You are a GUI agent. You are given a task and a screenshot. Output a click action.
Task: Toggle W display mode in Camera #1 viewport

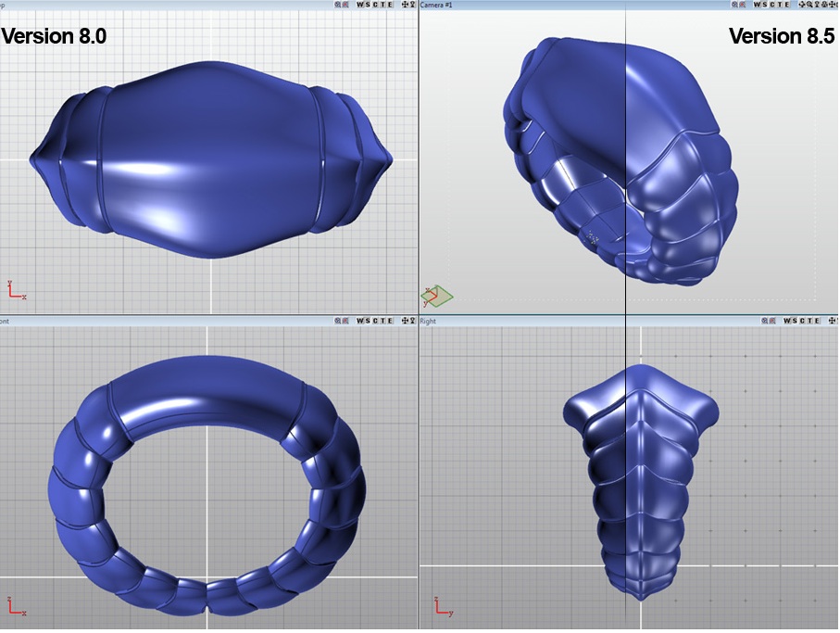(x=757, y=5)
